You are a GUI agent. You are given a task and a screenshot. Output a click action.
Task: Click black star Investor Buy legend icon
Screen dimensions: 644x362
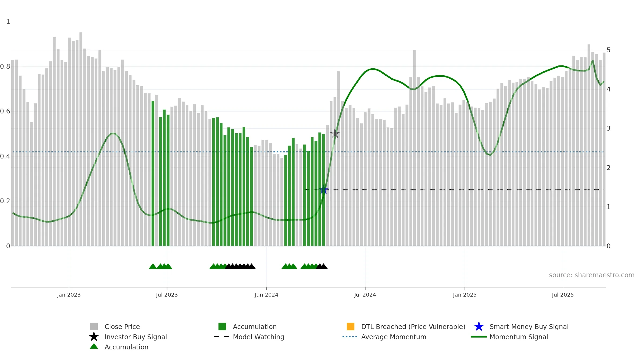(94, 337)
